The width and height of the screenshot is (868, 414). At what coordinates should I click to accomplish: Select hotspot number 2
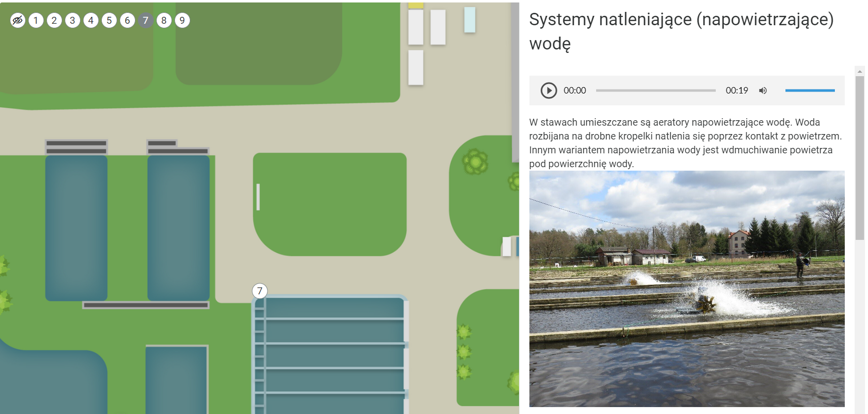pyautogui.click(x=54, y=20)
